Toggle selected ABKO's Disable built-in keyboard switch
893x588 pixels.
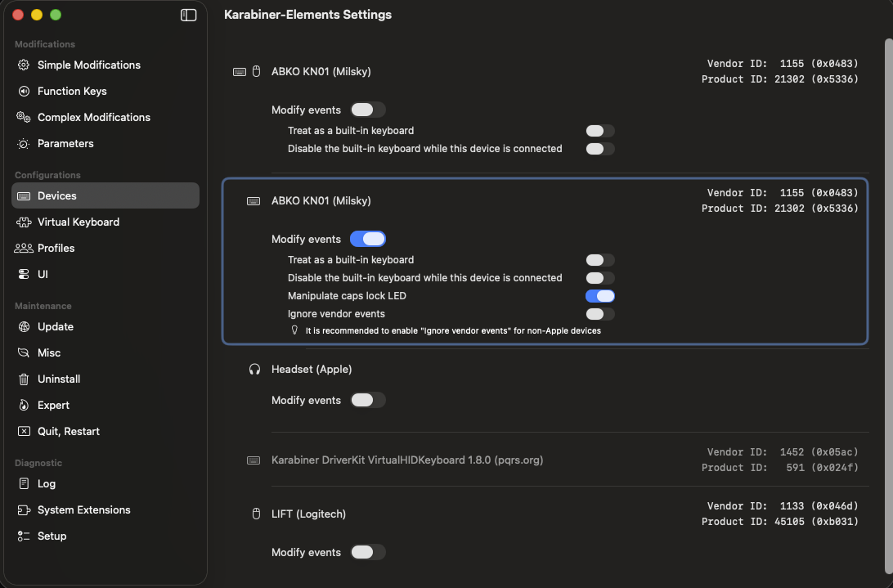pos(600,279)
